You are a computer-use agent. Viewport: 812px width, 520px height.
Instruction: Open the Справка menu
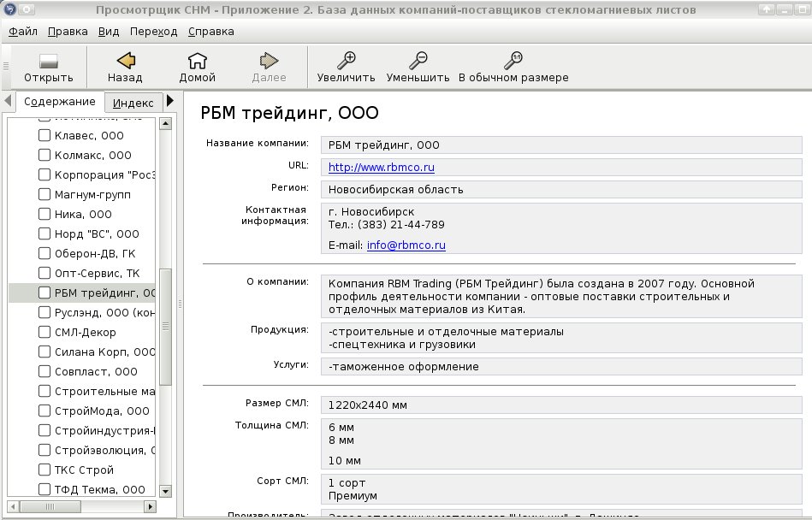click(210, 32)
